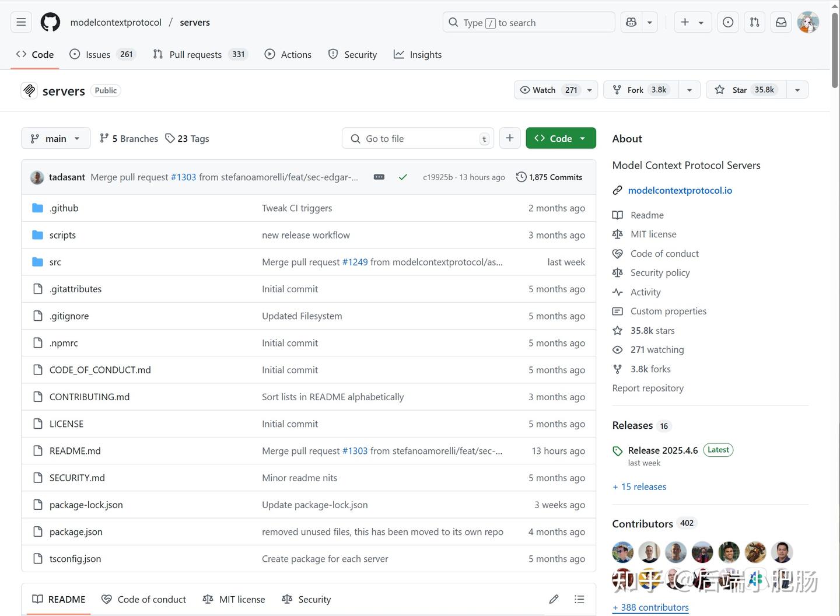Viewport: 840px width, 616px height.
Task: Open Report repository link
Action: point(648,388)
